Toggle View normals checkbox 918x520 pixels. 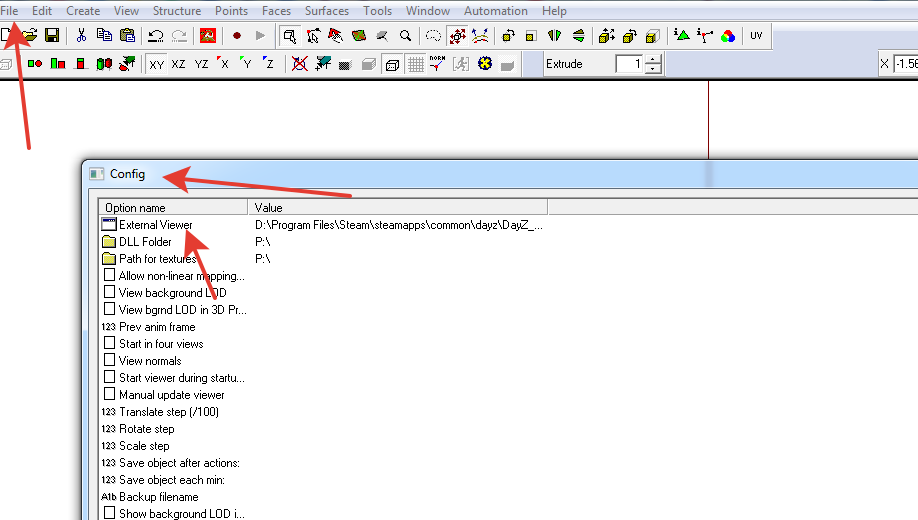[x=109, y=360]
